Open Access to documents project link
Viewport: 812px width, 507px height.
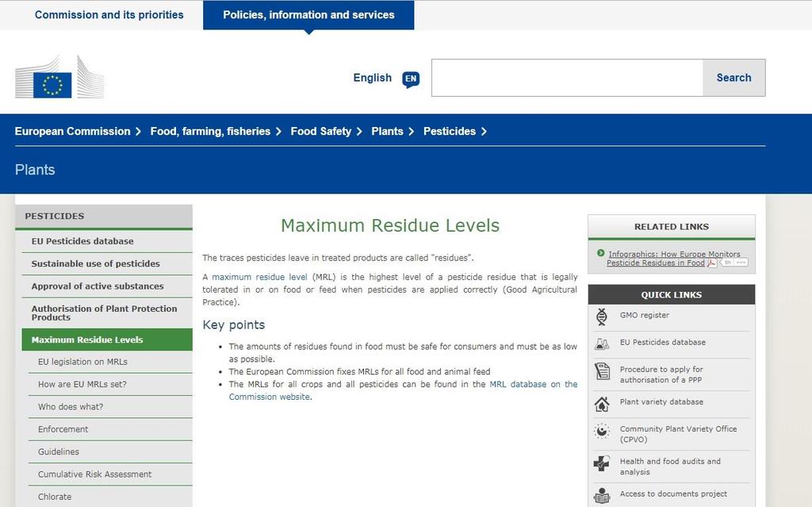tap(673, 494)
